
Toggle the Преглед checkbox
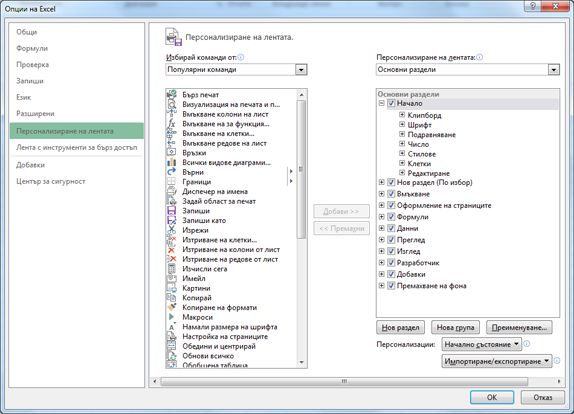tap(391, 240)
